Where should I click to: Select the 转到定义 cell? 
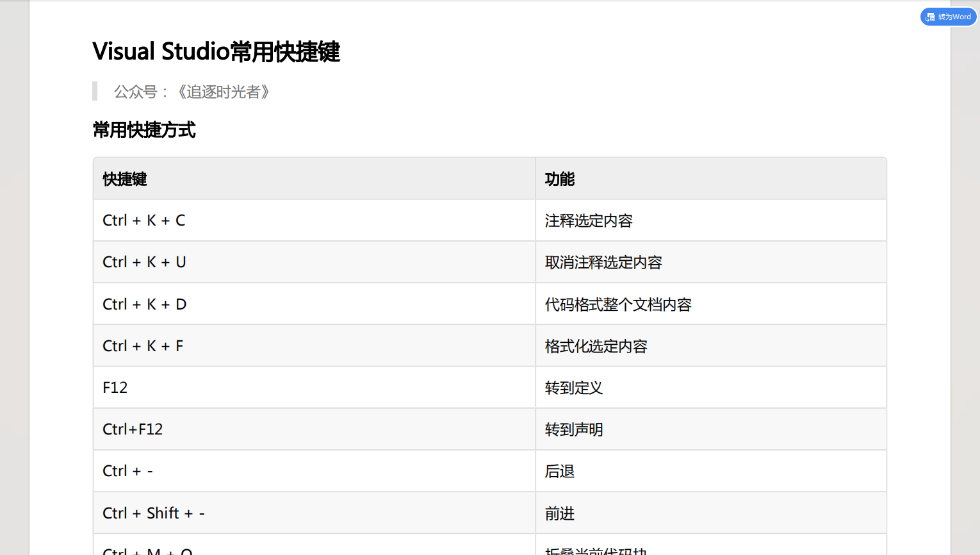[x=711, y=388]
